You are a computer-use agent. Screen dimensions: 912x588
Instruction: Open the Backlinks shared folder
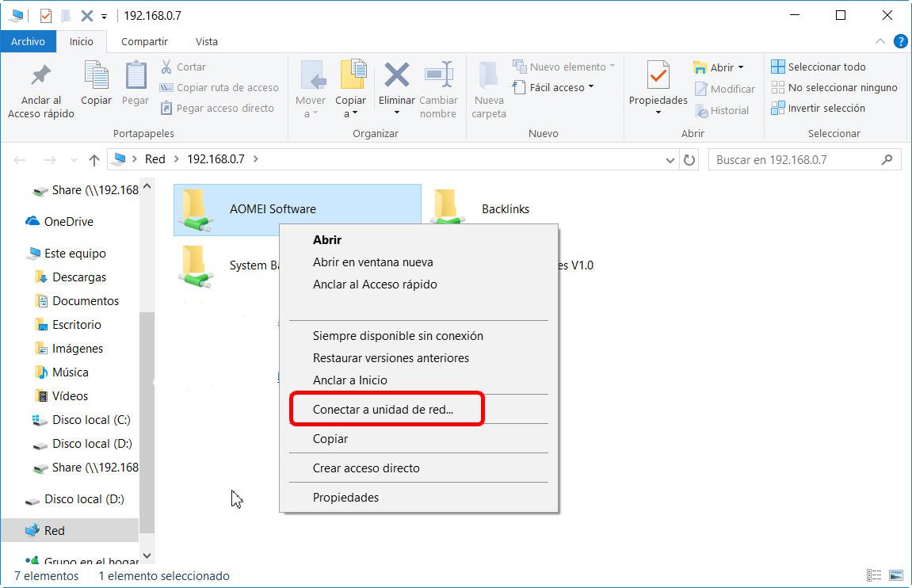click(505, 209)
